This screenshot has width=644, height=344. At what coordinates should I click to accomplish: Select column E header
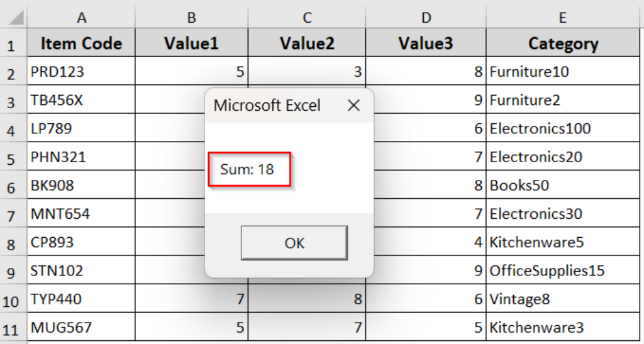click(x=562, y=17)
